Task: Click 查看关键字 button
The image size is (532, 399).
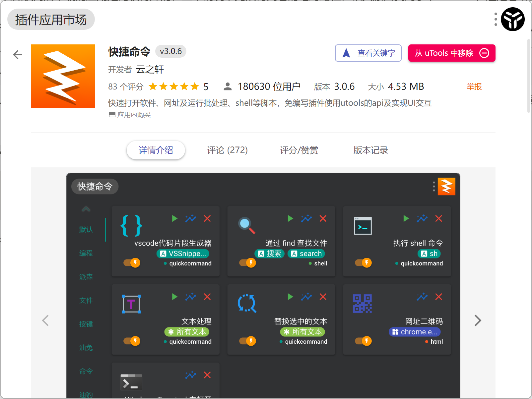Action: [368, 53]
